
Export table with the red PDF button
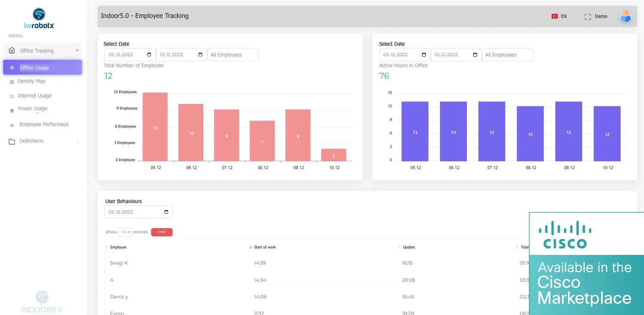click(161, 232)
